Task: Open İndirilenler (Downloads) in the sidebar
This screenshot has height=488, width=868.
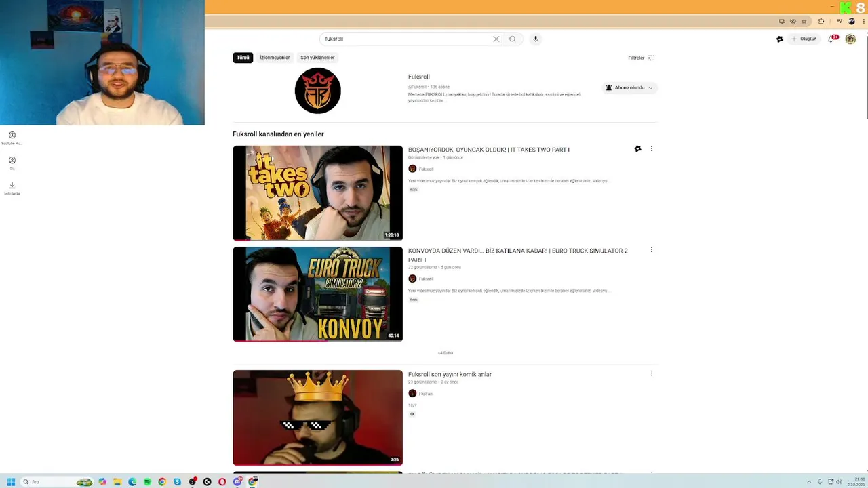Action: click(12, 188)
